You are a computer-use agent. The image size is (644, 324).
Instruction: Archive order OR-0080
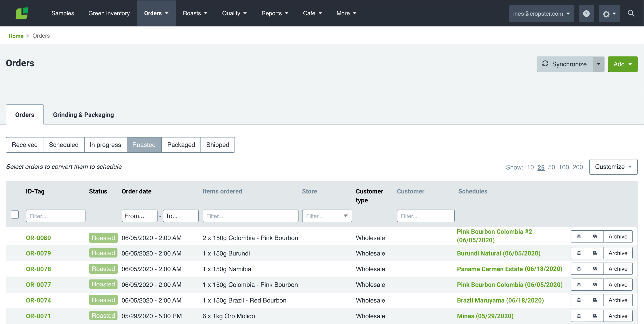pos(618,236)
